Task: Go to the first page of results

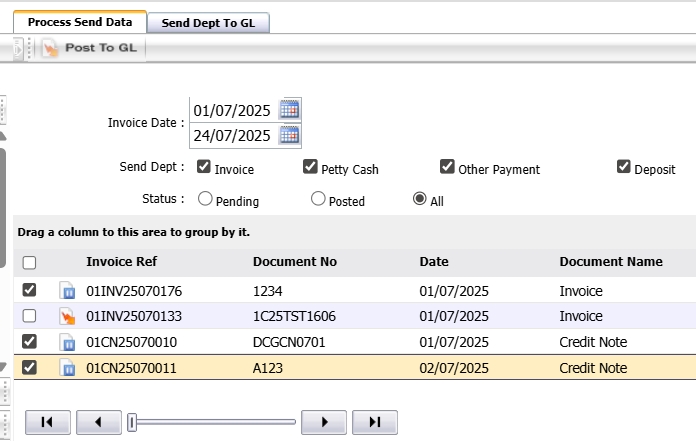Action: click(47, 422)
